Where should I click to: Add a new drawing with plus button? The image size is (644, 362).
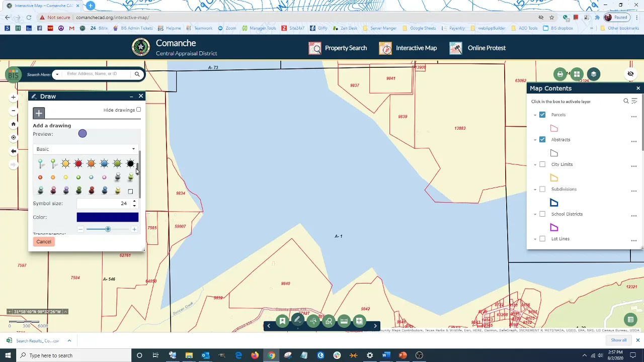point(39,113)
